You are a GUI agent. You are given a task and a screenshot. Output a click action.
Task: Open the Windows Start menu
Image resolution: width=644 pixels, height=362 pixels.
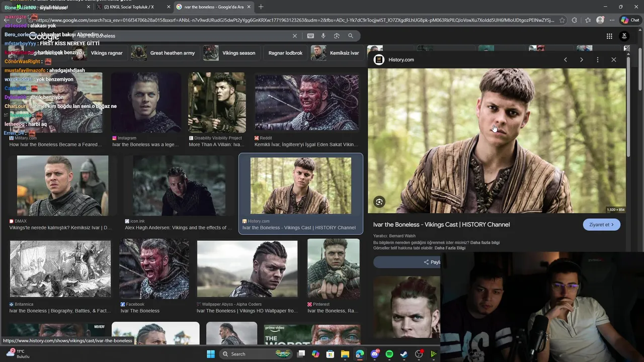[x=211, y=354]
